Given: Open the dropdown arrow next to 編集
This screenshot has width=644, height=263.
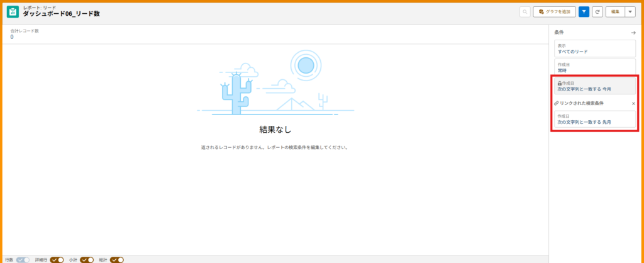Looking at the screenshot, I should [x=630, y=11].
